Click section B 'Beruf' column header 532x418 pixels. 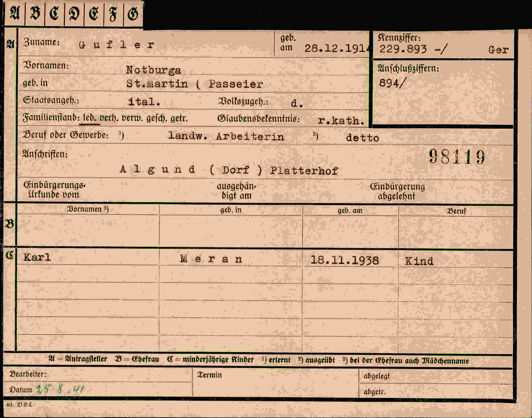[456, 211]
